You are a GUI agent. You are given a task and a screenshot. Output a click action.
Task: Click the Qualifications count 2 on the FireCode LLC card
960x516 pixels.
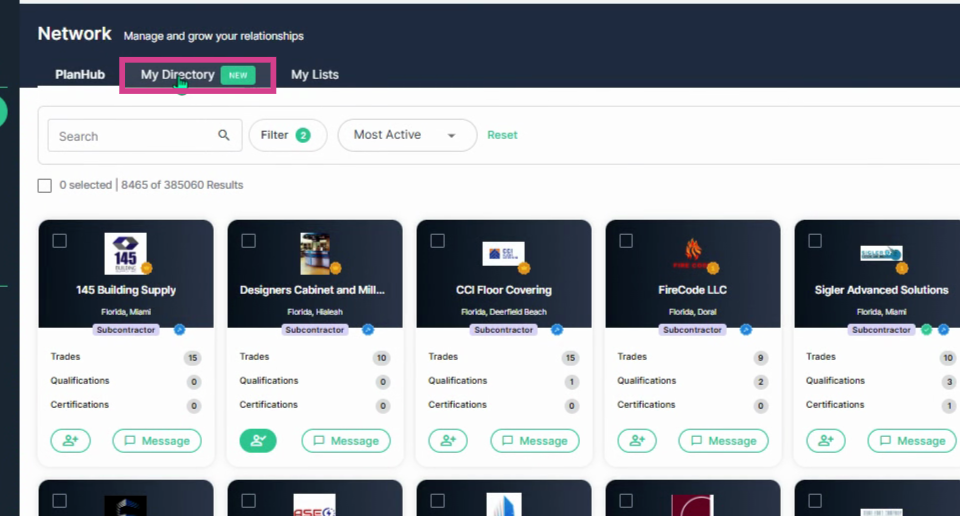[760, 382]
